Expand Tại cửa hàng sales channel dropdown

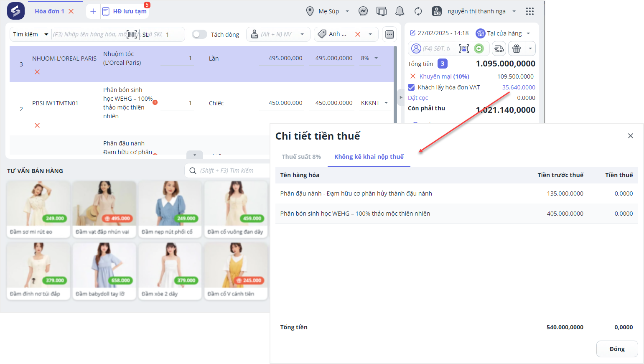pyautogui.click(x=528, y=33)
